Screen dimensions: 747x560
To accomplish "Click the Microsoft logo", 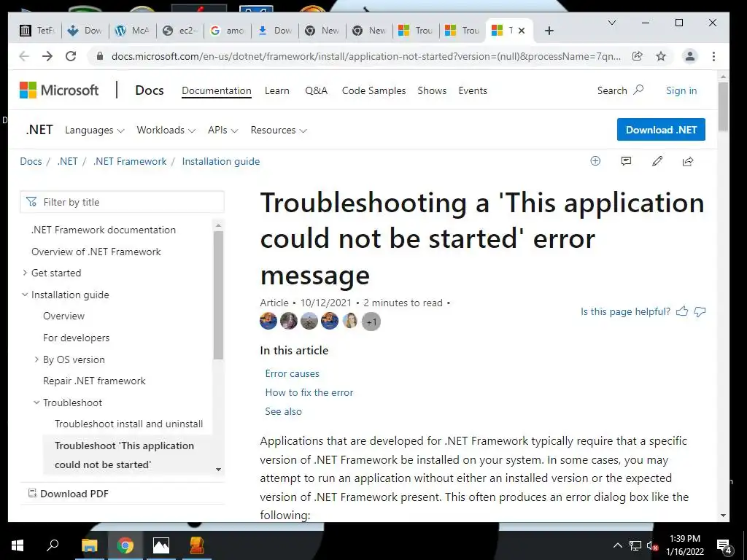I will tap(59, 90).
